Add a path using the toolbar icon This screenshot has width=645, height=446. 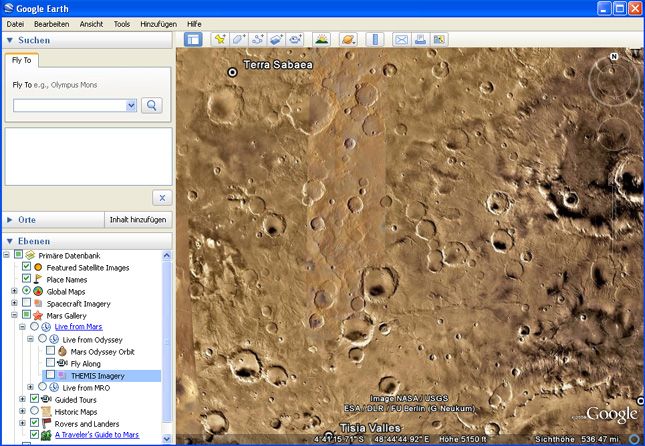coord(258,40)
